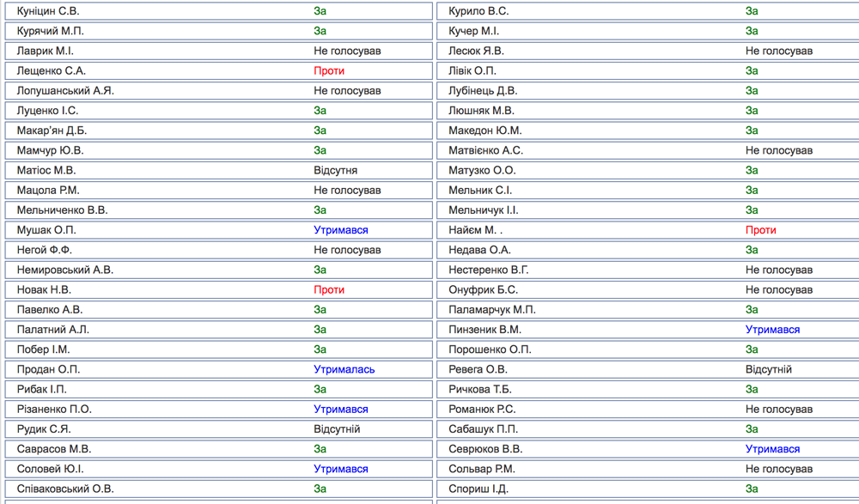Click 'Не голосував' for Романюк Р.С.
This screenshot has height=504, width=859.
point(779,410)
